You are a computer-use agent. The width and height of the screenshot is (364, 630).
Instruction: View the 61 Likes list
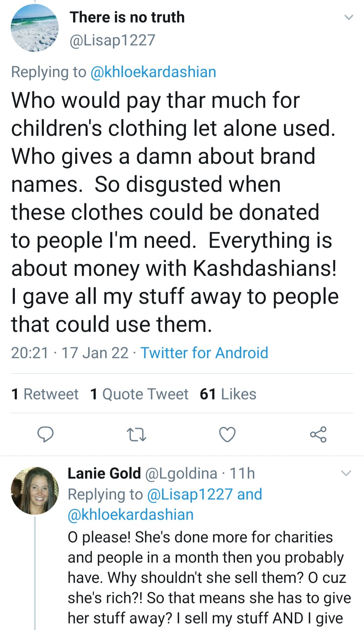pyautogui.click(x=228, y=394)
